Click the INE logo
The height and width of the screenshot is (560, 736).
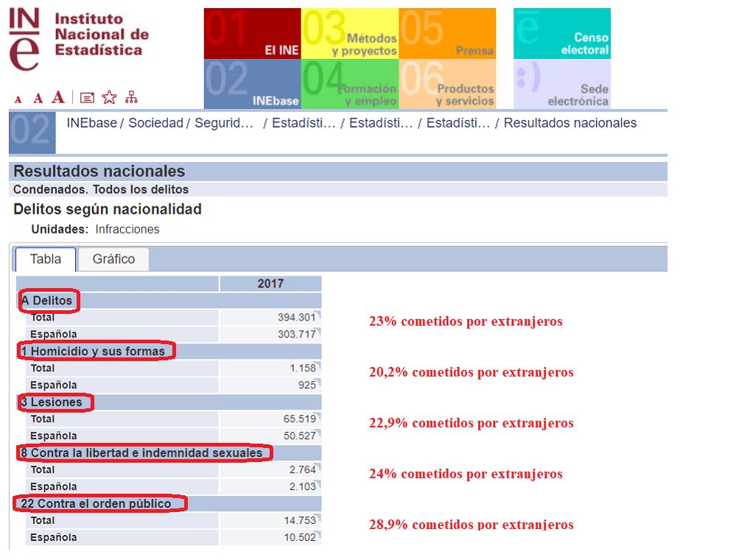(79, 38)
